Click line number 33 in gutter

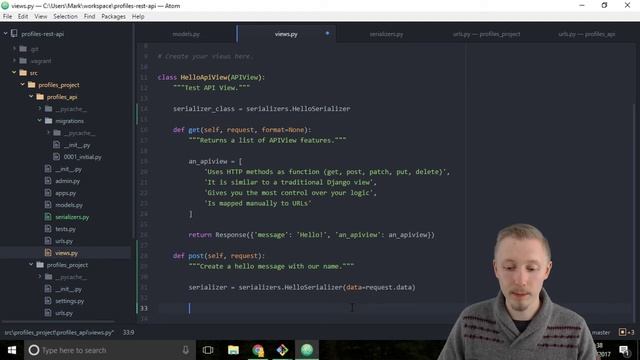[x=144, y=308]
